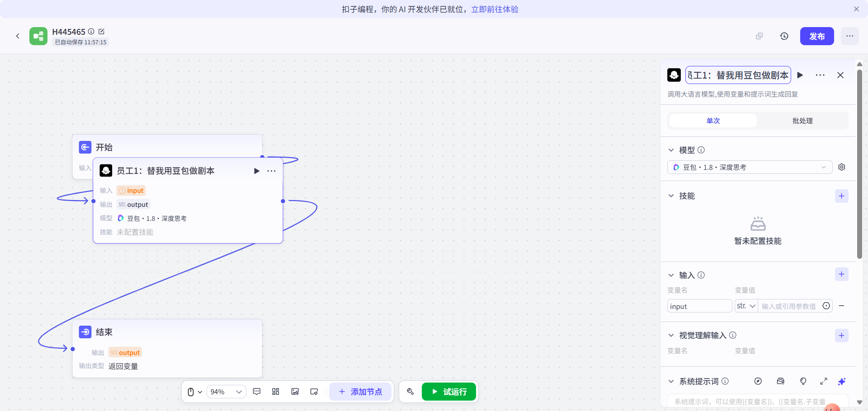Open the 员工1 canvas node ellipsis menu

[271, 171]
